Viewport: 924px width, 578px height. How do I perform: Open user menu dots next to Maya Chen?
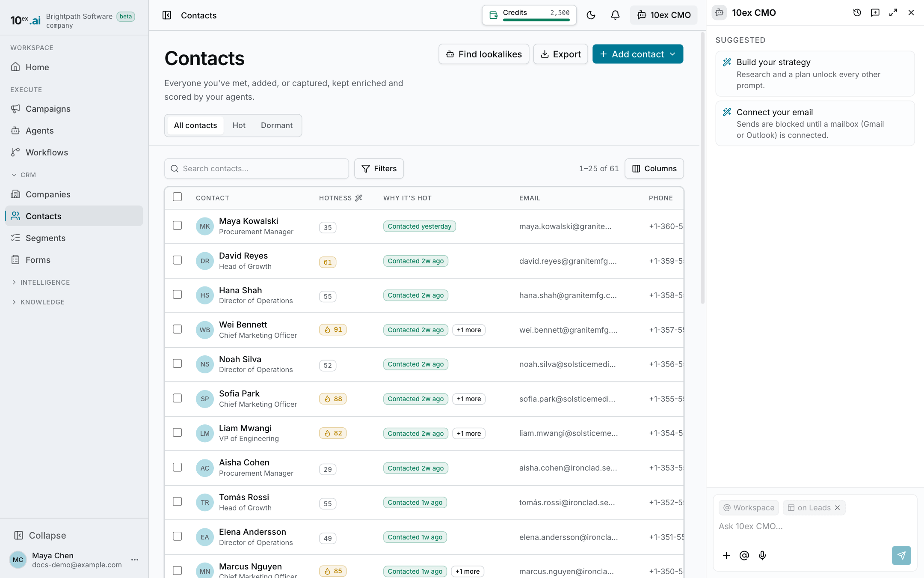click(x=135, y=560)
